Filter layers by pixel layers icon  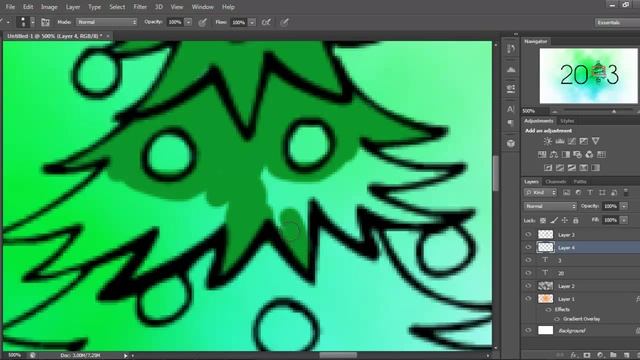(567, 193)
